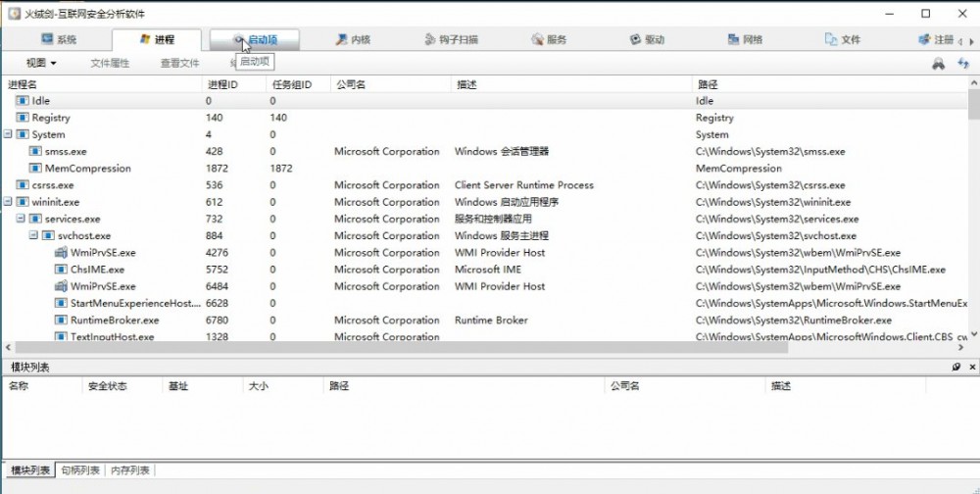
Task: Click the RuntimeBroker.exe process icon
Action: click(61, 321)
